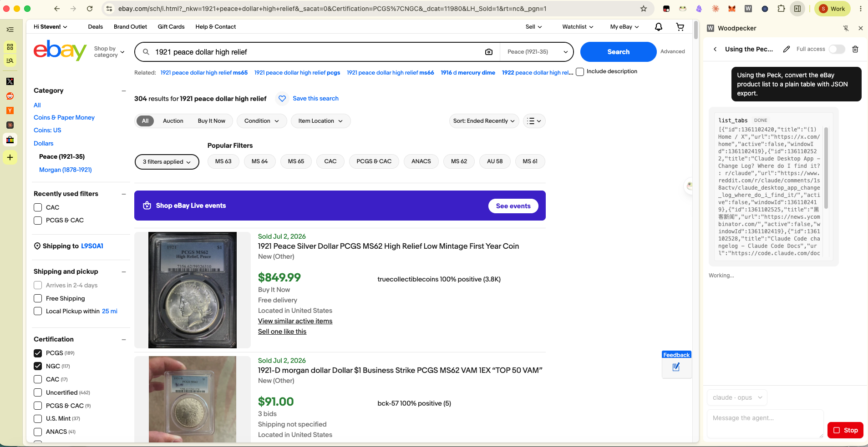
Task: Open the Reddit shortcut in the left sidebar
Action: tap(10, 96)
